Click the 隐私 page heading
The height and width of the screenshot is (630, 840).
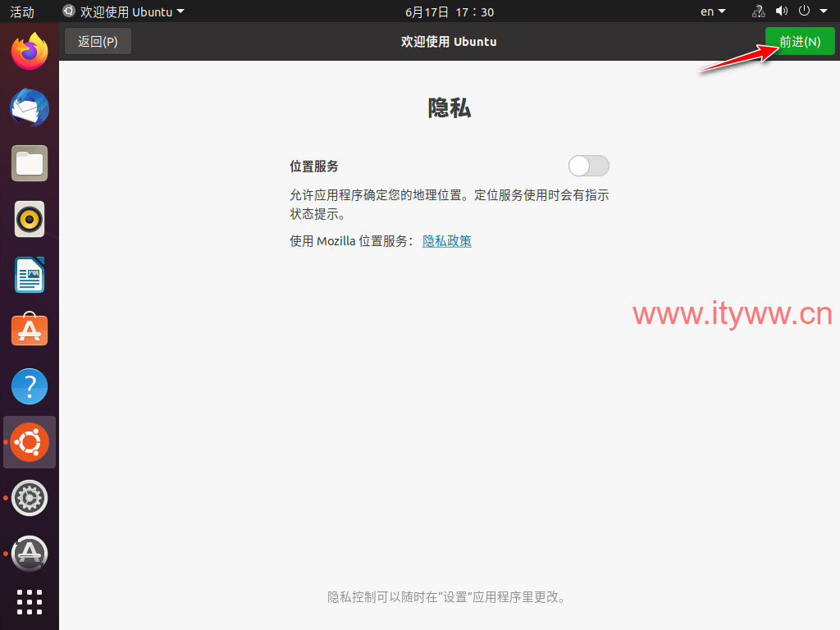[450, 107]
